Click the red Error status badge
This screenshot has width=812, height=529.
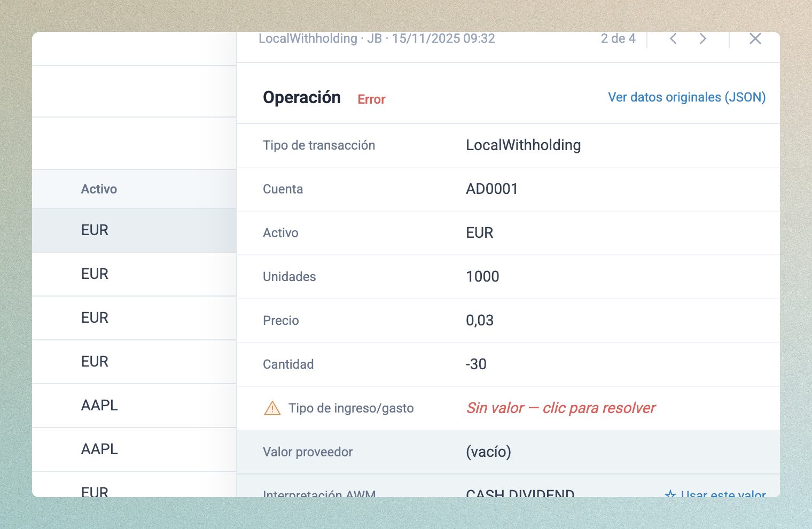pyautogui.click(x=371, y=99)
